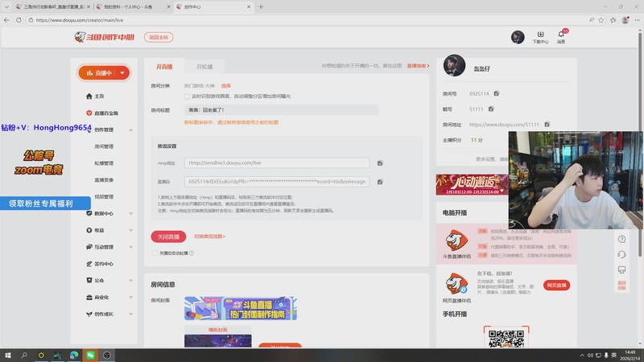Open WeChat from the Windows taskbar
Image resolution: width=644 pixels, height=362 pixels.
click(90, 355)
